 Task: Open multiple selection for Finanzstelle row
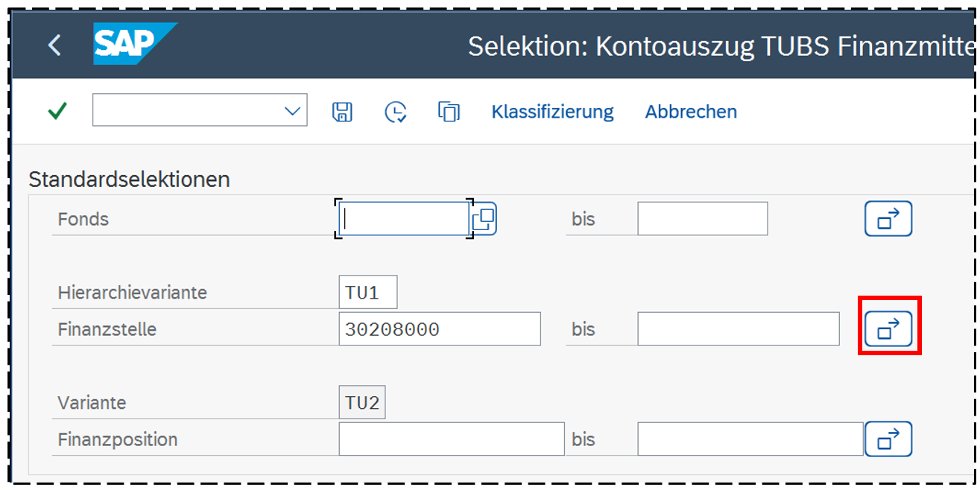(888, 329)
